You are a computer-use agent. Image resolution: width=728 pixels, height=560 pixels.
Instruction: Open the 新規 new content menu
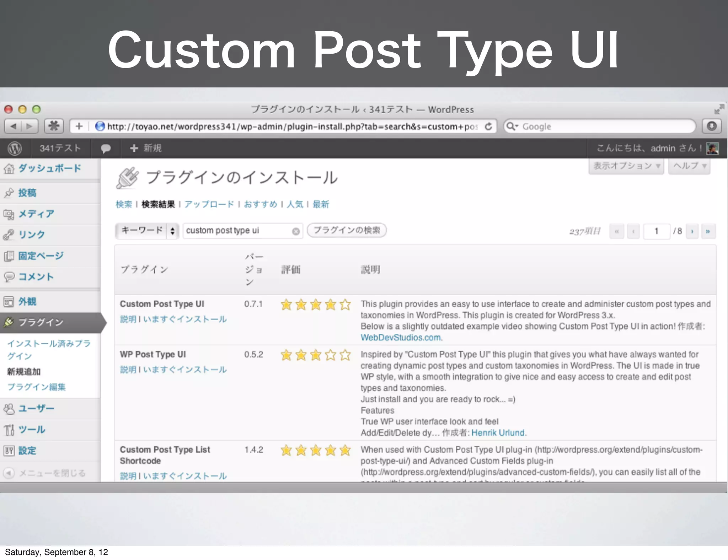pyautogui.click(x=146, y=148)
